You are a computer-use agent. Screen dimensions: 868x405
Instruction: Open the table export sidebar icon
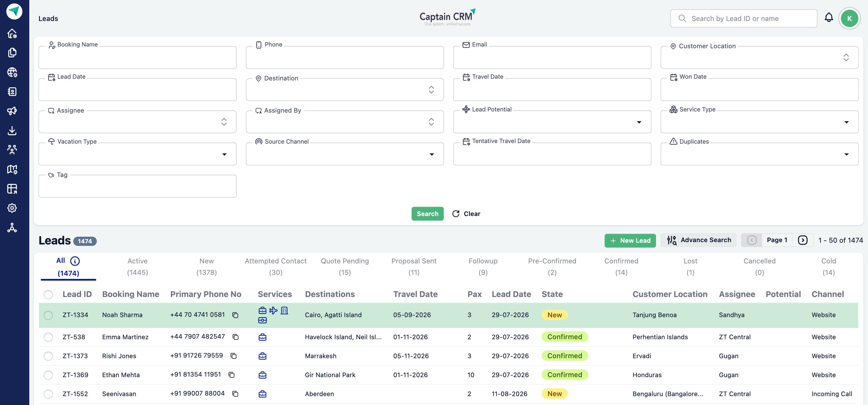point(12,189)
